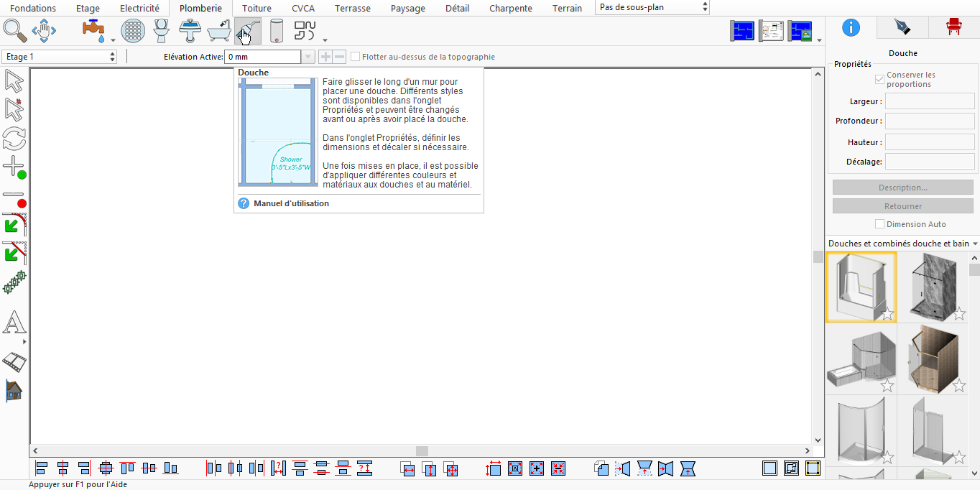Click the canvas vertical scrollbar thumb
This screenshot has height=490, width=980.
click(818, 257)
